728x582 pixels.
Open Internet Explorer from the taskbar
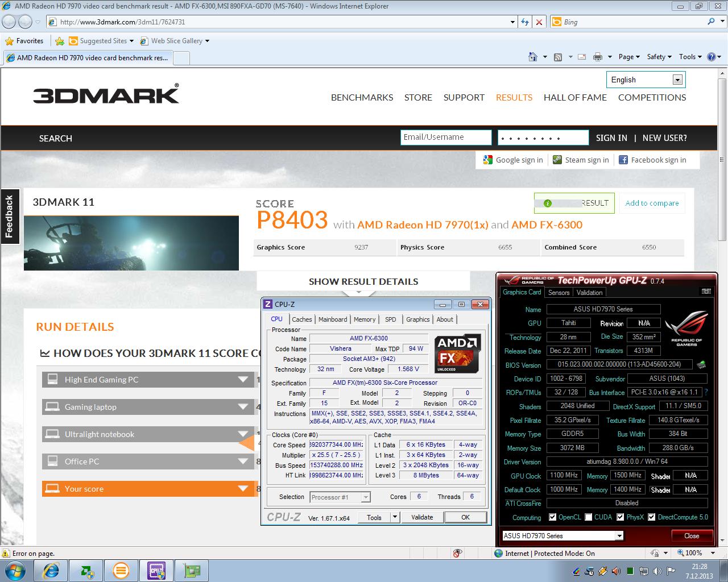click(x=51, y=570)
